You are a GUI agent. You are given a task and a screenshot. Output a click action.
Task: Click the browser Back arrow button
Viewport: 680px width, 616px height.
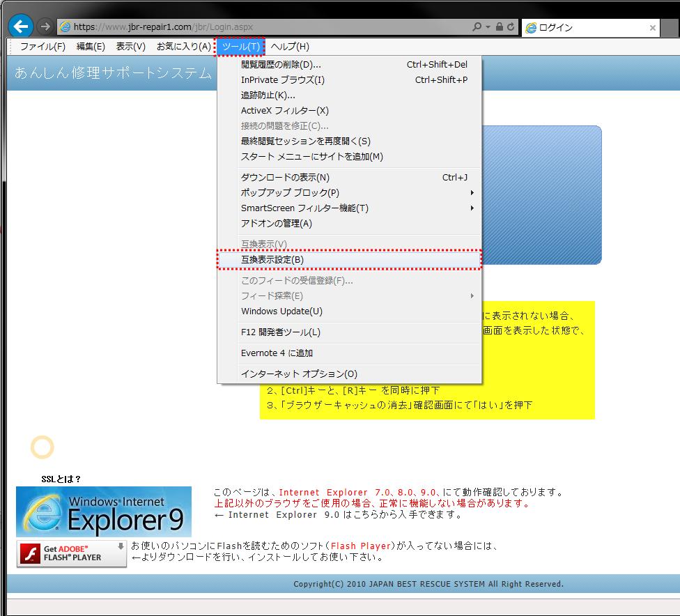20,26
